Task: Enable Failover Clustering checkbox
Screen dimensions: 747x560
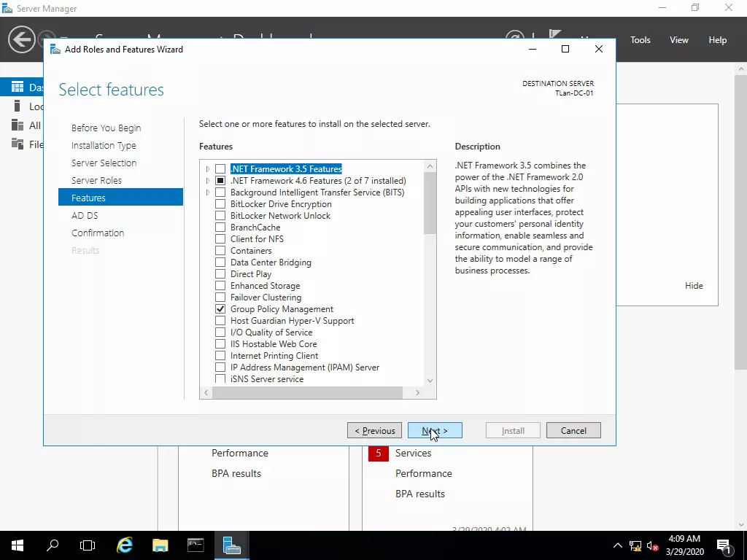Action: pos(220,297)
